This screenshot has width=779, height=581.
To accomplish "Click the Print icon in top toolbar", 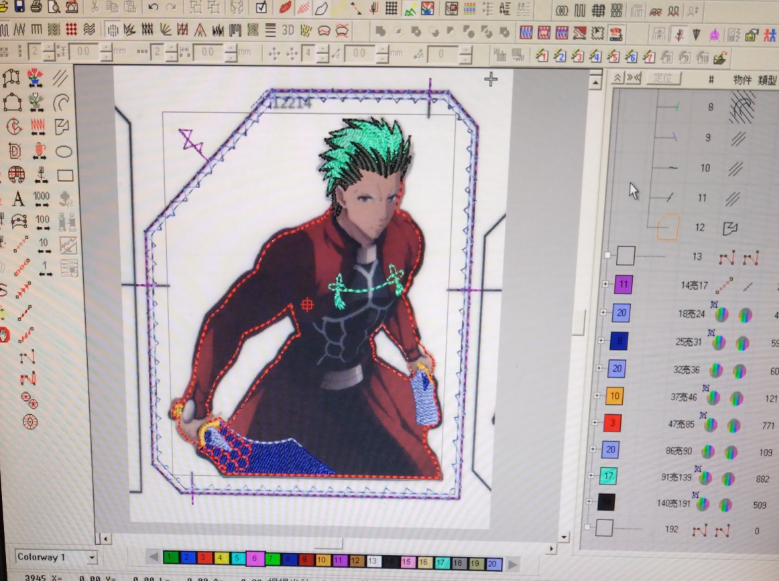I will coord(36,6).
